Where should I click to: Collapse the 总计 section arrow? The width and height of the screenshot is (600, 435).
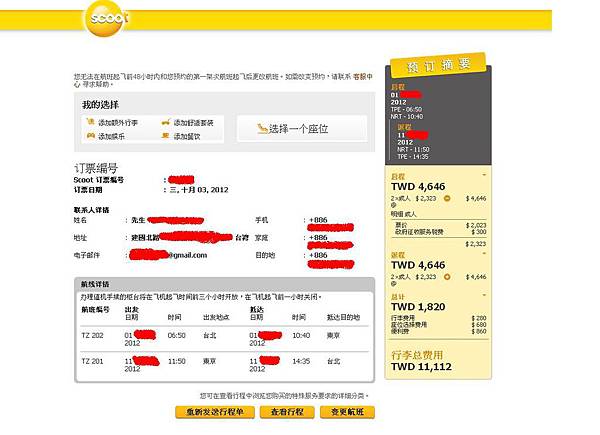[484, 295]
